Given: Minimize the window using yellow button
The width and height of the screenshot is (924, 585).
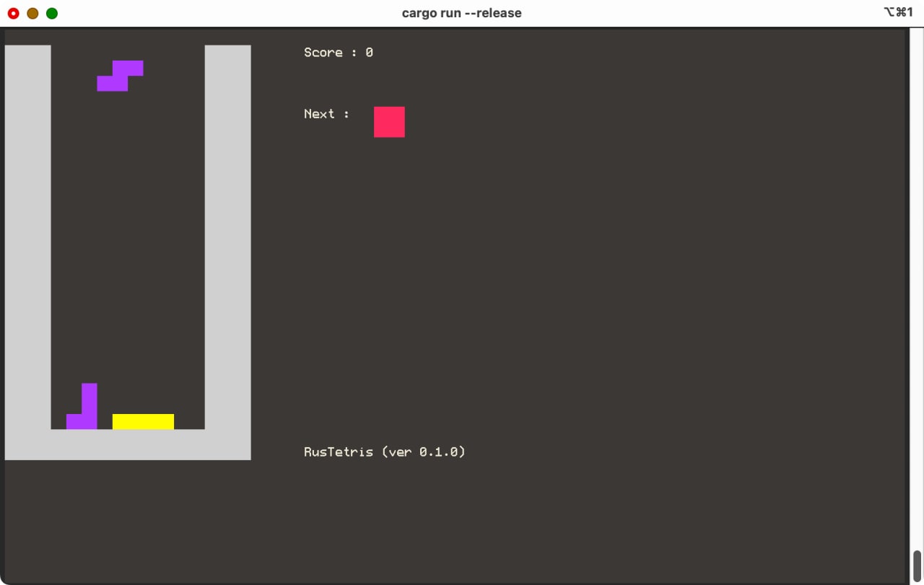Looking at the screenshot, I should tap(32, 13).
